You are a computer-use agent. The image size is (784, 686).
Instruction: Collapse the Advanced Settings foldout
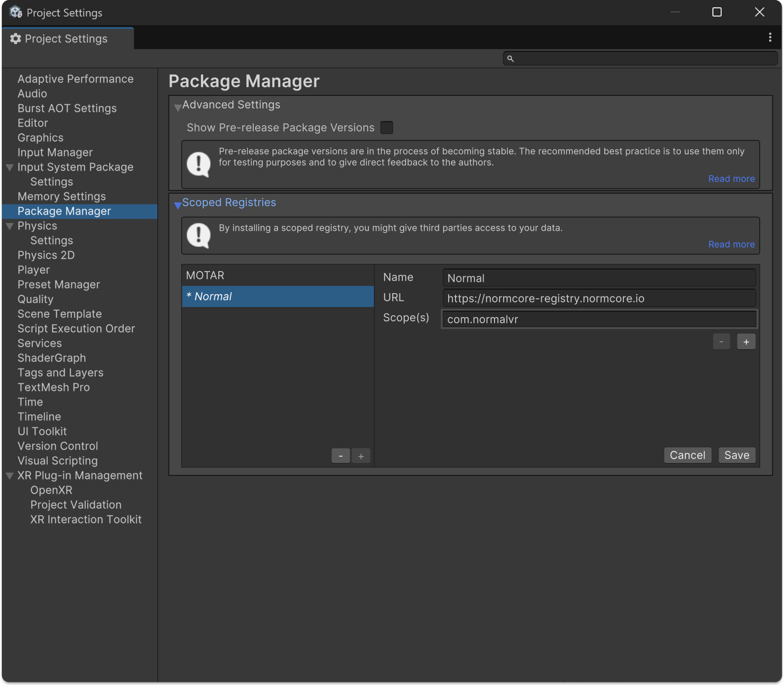pos(178,107)
